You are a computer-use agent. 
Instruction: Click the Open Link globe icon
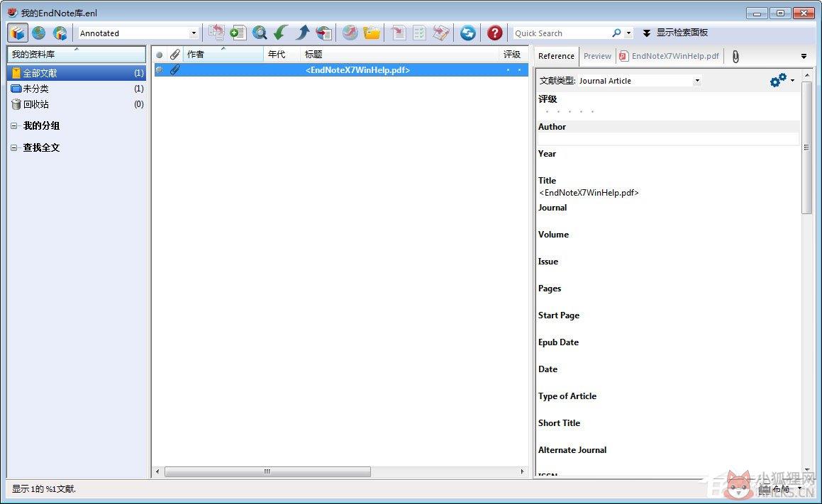(x=350, y=33)
